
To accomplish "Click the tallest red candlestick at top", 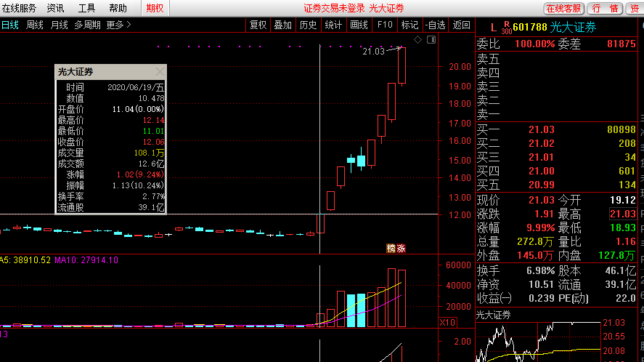I will point(402,65).
